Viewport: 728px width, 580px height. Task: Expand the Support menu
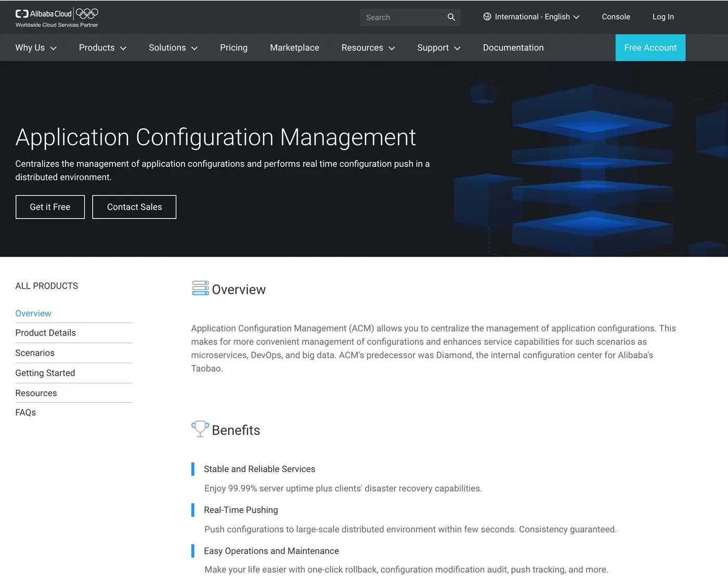(439, 48)
